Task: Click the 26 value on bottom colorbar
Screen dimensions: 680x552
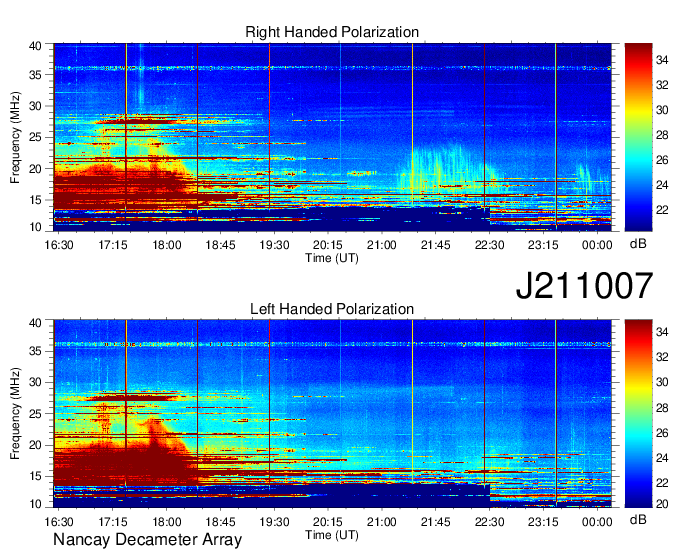Action: pos(662,432)
